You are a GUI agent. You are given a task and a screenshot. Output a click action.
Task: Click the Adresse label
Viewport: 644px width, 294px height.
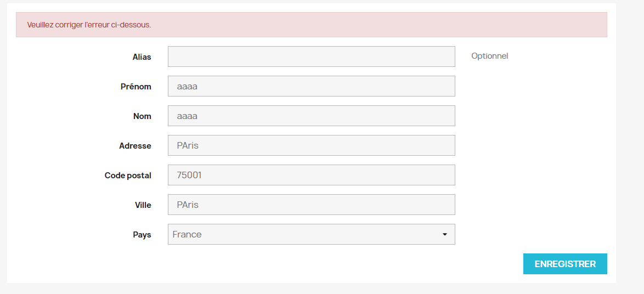point(135,146)
